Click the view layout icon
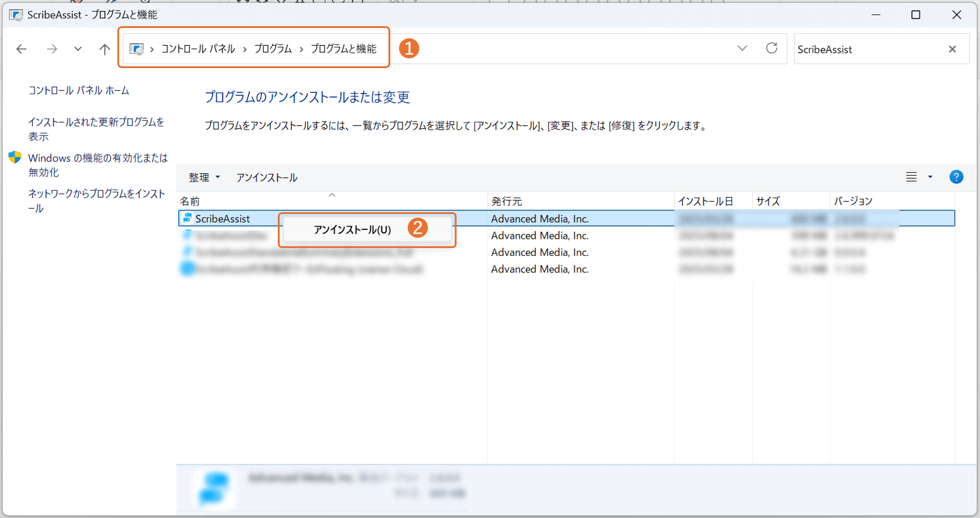The image size is (980, 518). pyautogui.click(x=911, y=177)
